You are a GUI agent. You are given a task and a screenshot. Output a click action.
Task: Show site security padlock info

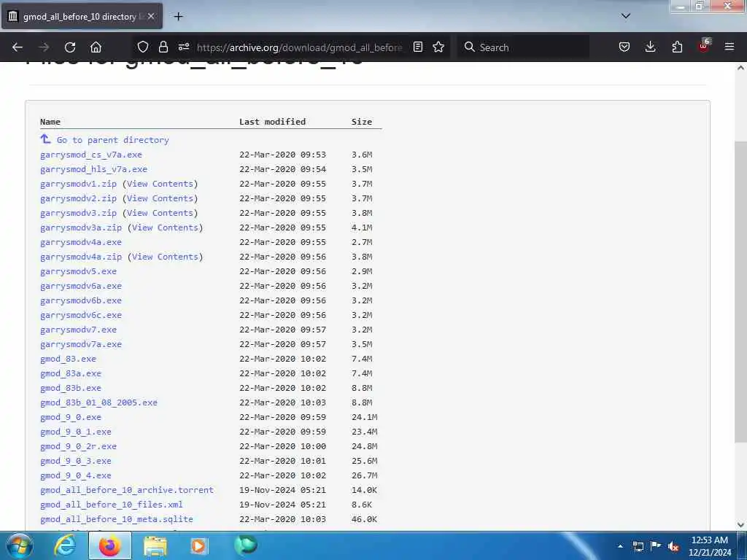[163, 47]
